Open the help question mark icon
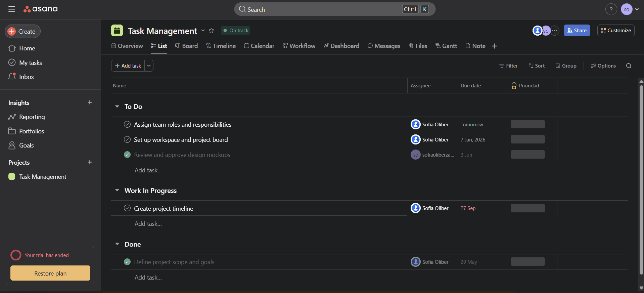This screenshot has height=293, width=644. [611, 9]
